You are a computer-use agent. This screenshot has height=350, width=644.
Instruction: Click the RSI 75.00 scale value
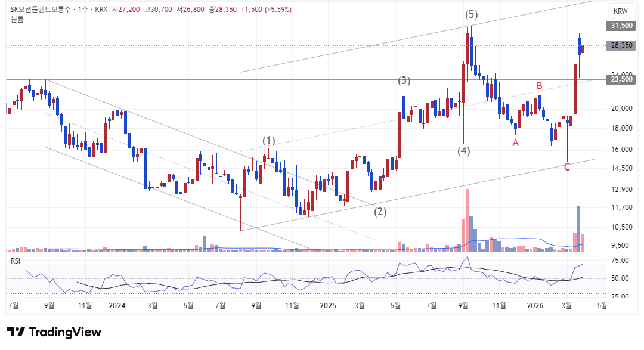[x=620, y=261]
